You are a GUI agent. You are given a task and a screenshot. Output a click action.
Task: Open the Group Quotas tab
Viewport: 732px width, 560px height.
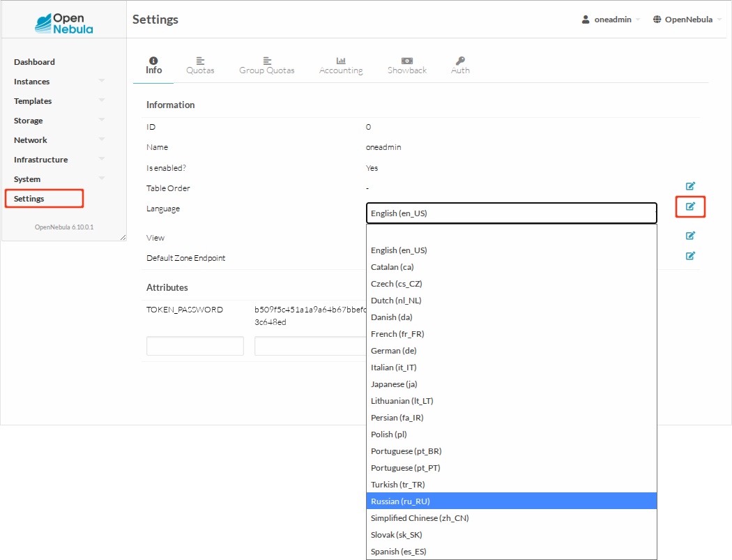[267, 66]
